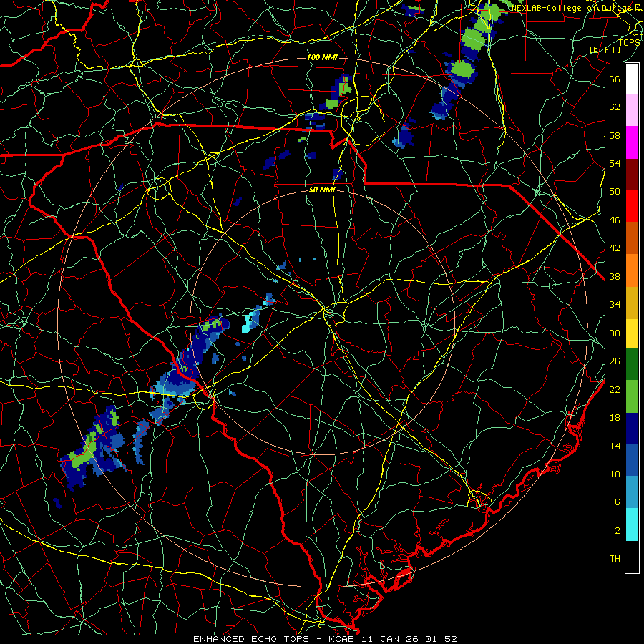Click the legend value "14"
Viewport: 644px width, 644px height.
point(615,446)
